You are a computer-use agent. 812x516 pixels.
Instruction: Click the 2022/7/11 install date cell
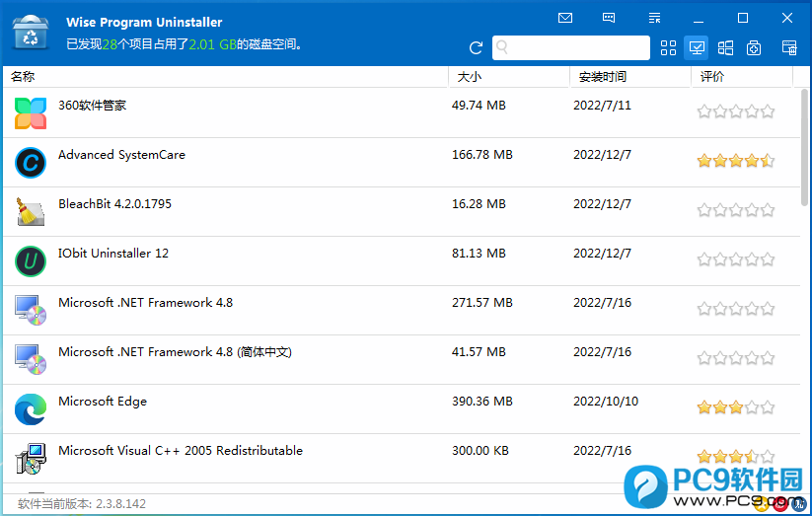(602, 106)
